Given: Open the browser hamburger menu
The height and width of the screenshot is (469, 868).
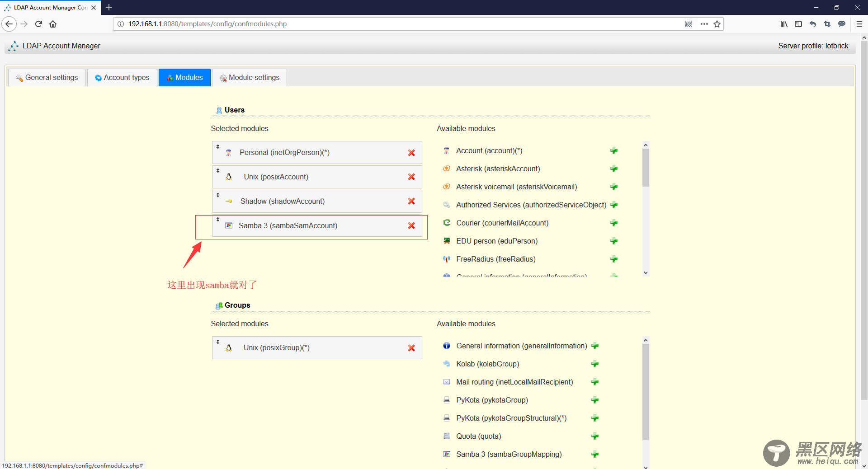Looking at the screenshot, I should click(x=859, y=24).
